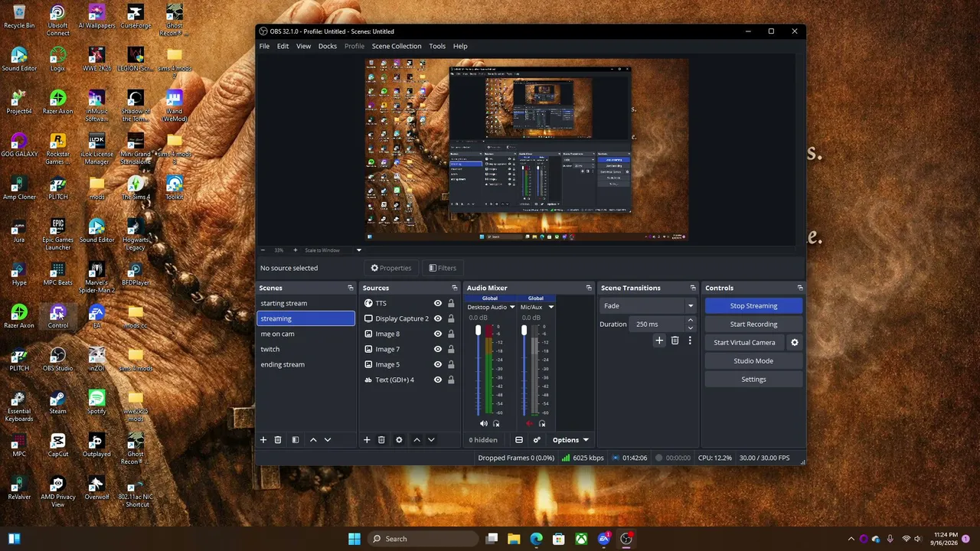This screenshot has height=551, width=980.
Task: Move the selected scene up
Action: coord(313,440)
